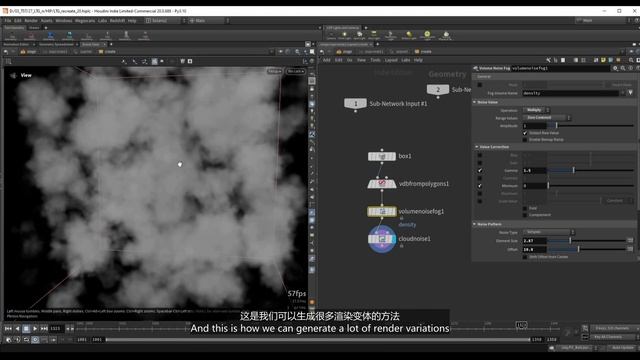
Task: Click the stop playback button
Action: (x=26, y=328)
